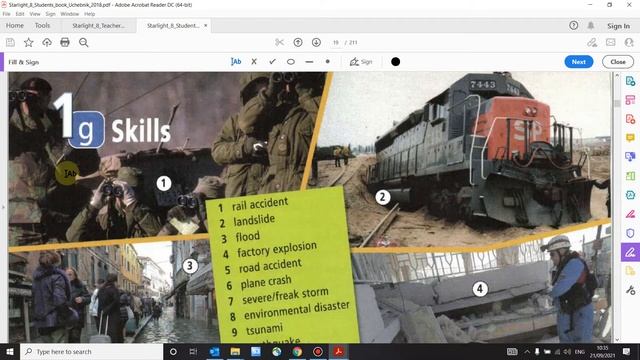Open the Sign yourself option

point(361,62)
